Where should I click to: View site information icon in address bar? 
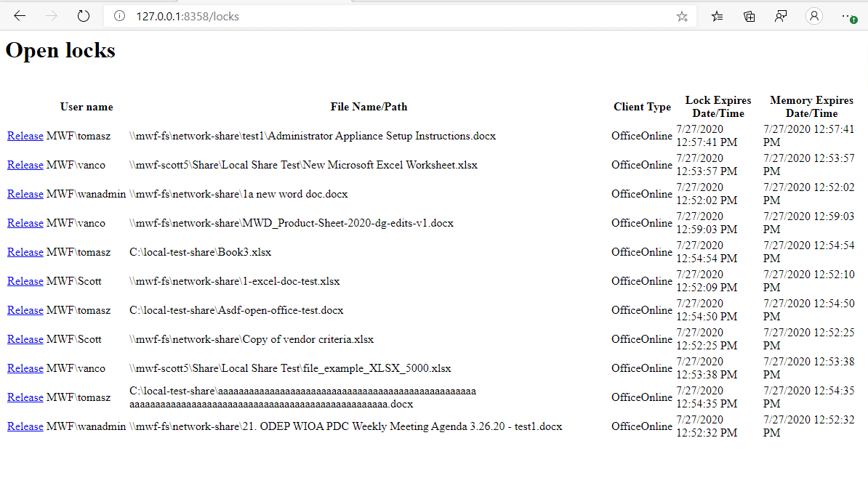coord(120,16)
